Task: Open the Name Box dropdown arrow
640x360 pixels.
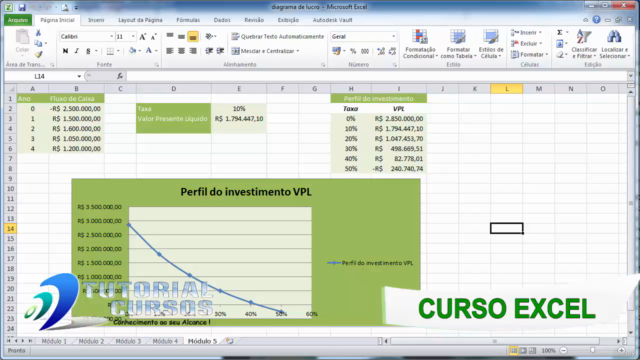Action: 79,76
